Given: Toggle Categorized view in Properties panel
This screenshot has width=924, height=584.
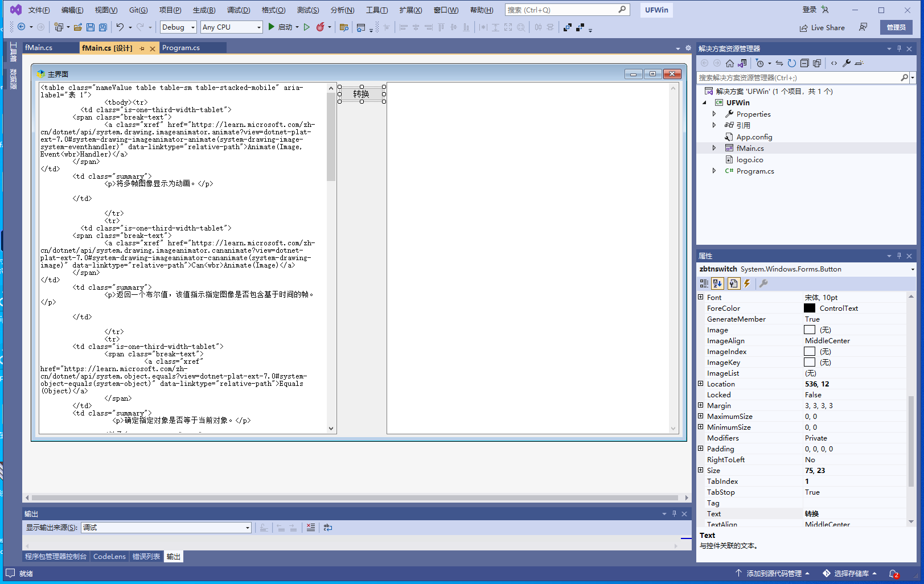Looking at the screenshot, I should click(704, 283).
